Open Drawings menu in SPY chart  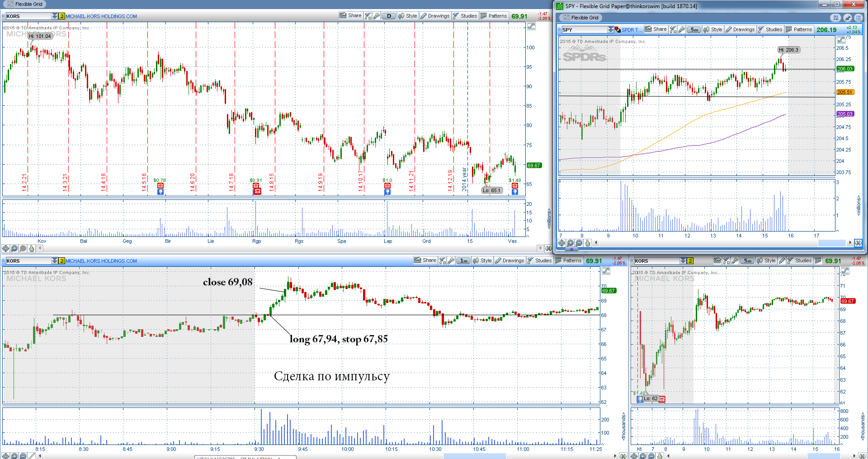click(x=740, y=29)
